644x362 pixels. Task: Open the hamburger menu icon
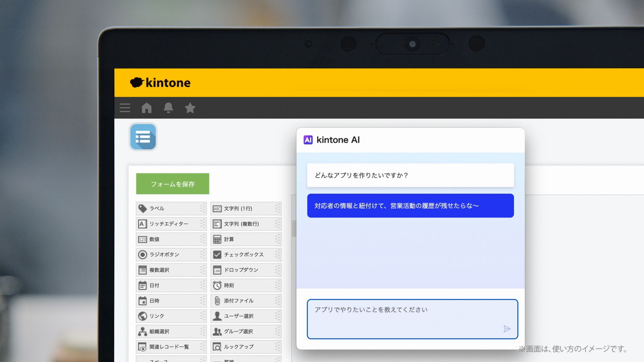(125, 108)
